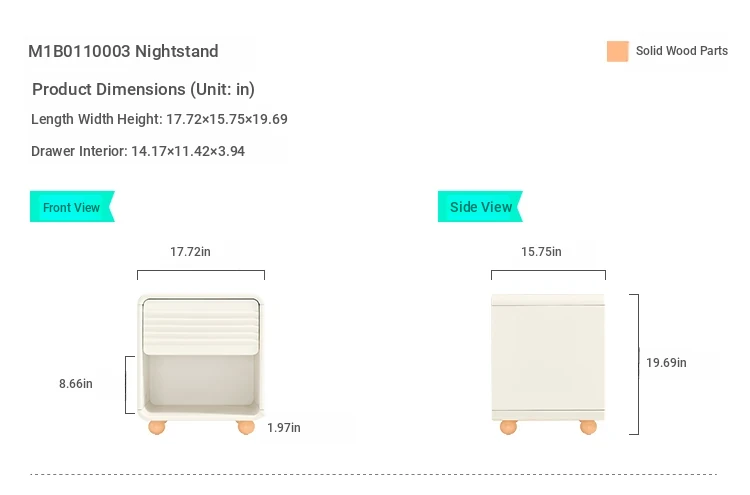Click the orange Solid Wood Parts swatch
Screen dimensions: 750x495
point(617,51)
